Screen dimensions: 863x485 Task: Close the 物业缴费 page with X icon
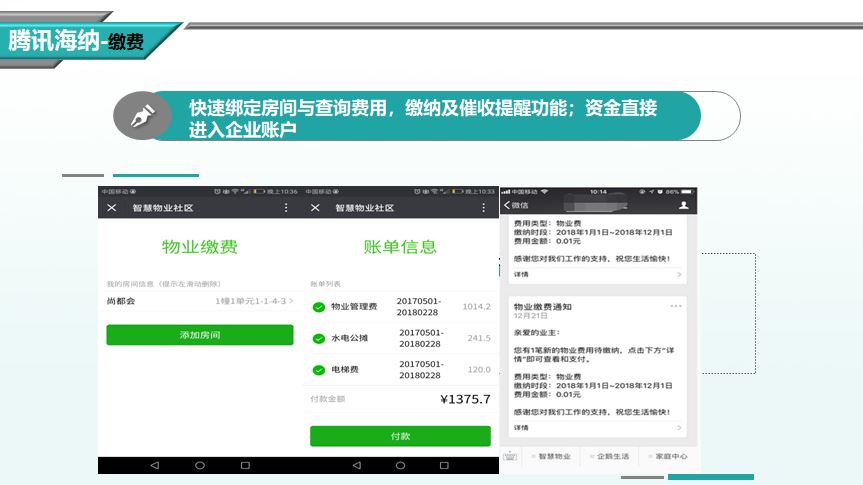(x=112, y=208)
